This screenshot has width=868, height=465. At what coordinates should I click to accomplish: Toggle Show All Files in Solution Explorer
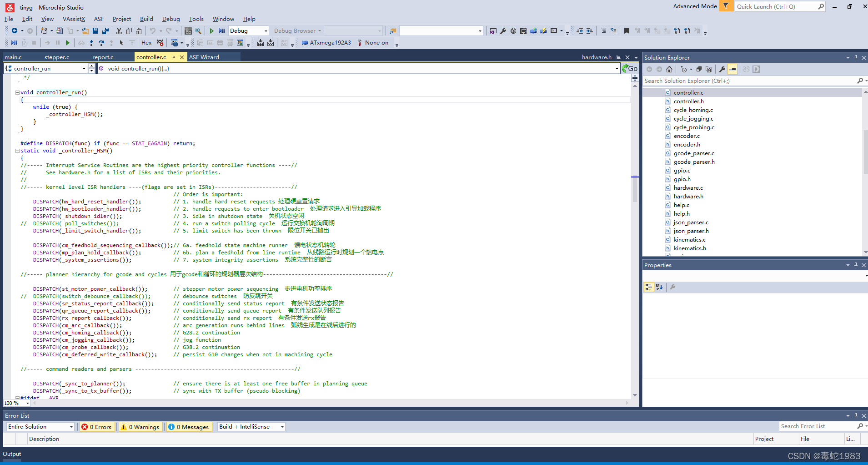pos(709,69)
